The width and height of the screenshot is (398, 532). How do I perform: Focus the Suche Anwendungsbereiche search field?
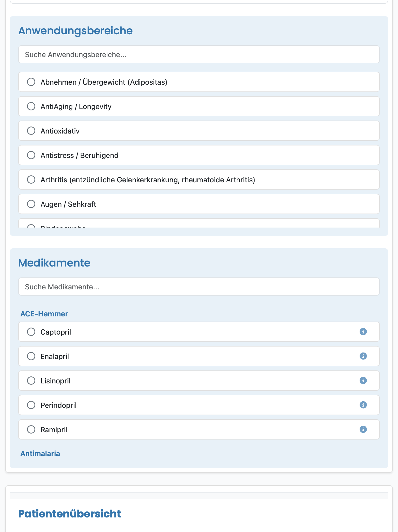tap(199, 54)
